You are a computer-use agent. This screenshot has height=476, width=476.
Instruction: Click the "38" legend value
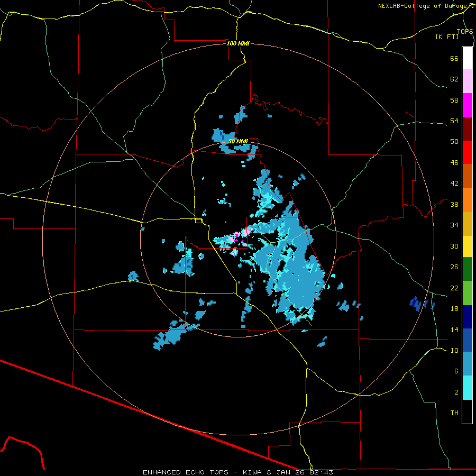tap(454, 204)
